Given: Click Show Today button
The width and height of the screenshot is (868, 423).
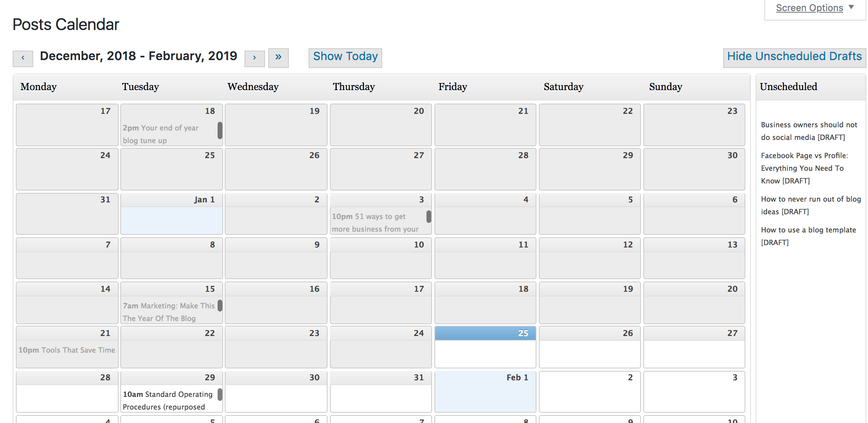Looking at the screenshot, I should [x=345, y=57].
